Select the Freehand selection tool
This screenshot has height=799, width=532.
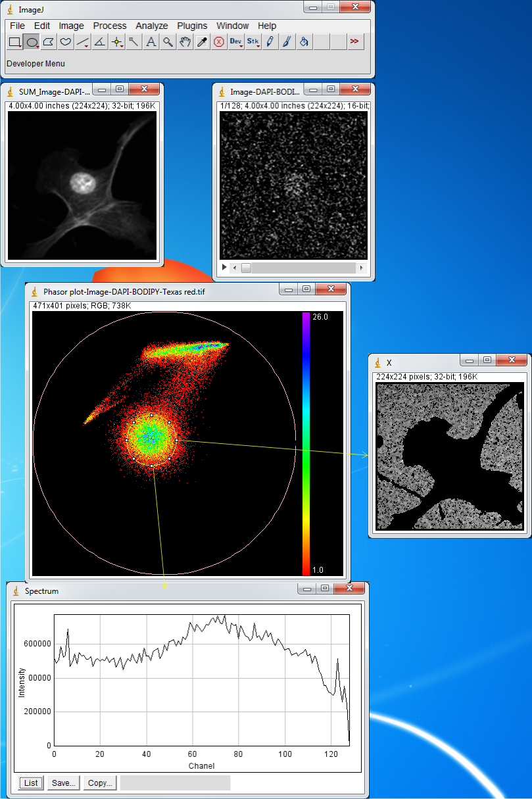[66, 42]
